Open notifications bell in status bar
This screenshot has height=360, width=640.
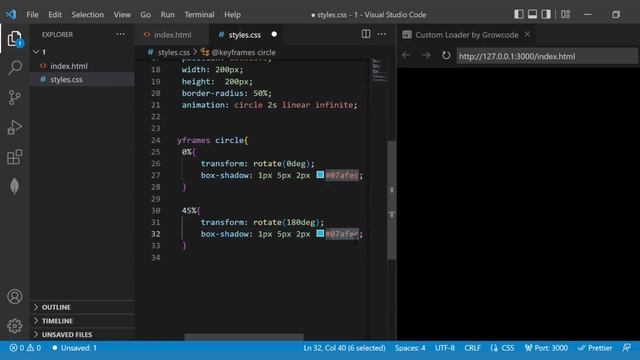tap(627, 348)
